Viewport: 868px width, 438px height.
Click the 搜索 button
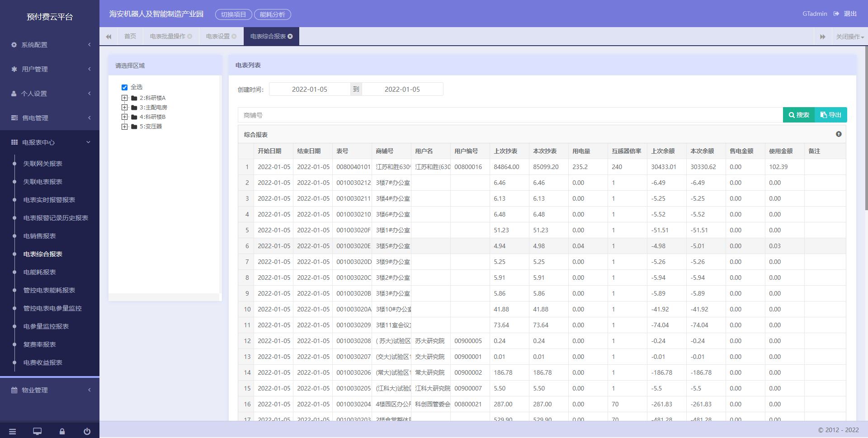(x=799, y=115)
